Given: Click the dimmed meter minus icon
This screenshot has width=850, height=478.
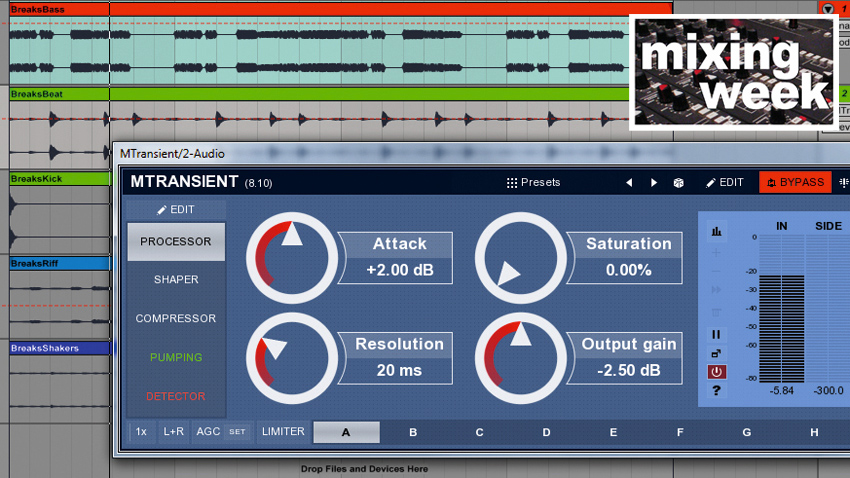Looking at the screenshot, I should point(716,271).
